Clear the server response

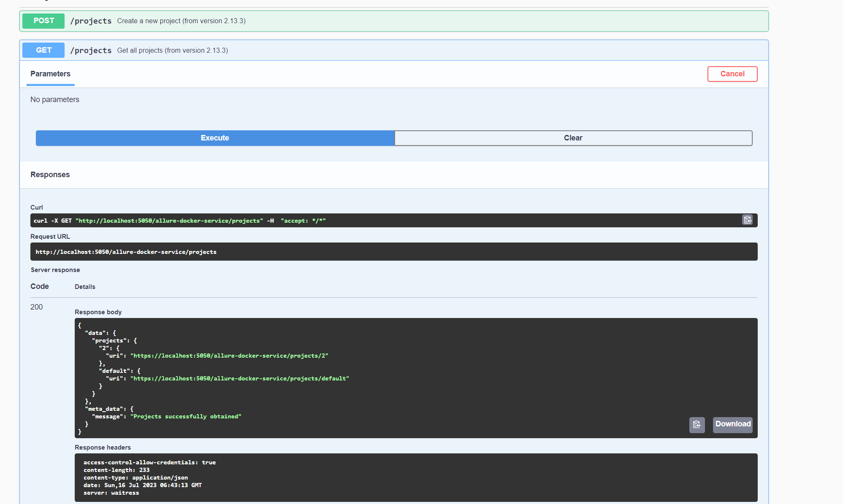pos(573,138)
